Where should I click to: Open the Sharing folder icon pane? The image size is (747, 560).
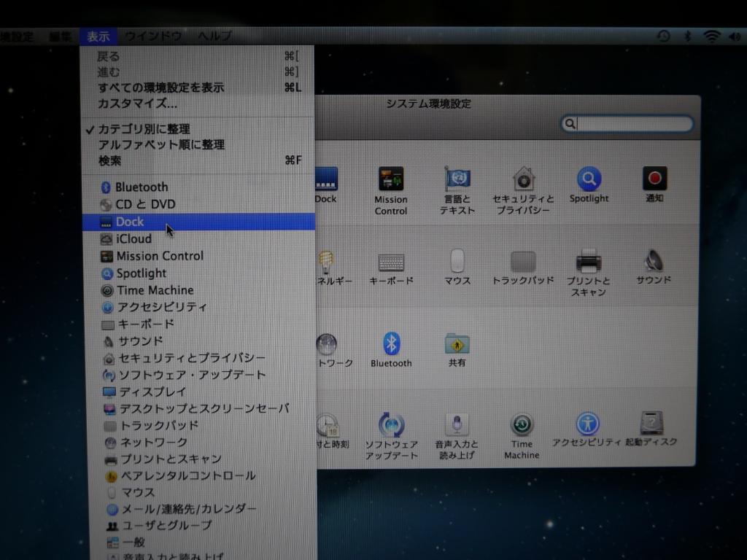457,343
